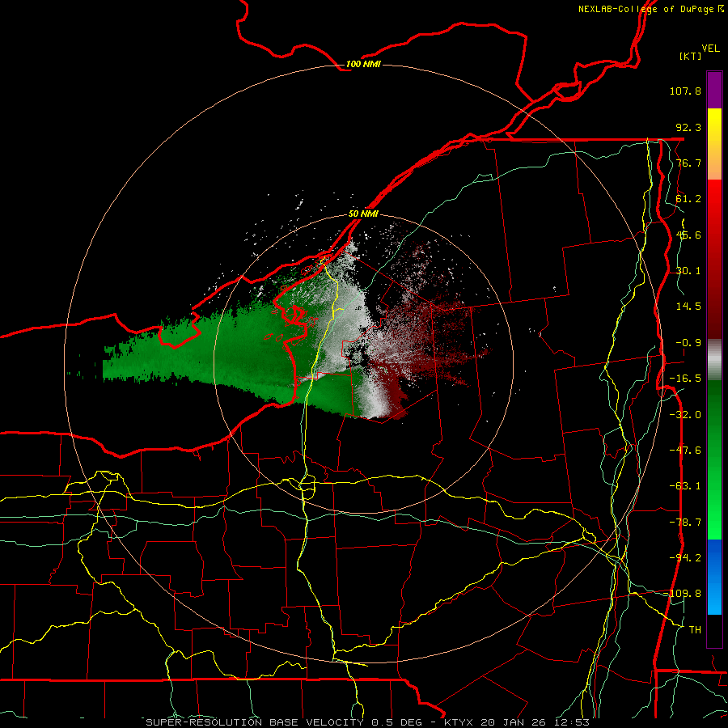Screen dimensions: 728x728
Task: Click the 14.5 scale value
Action: pyautogui.click(x=688, y=307)
